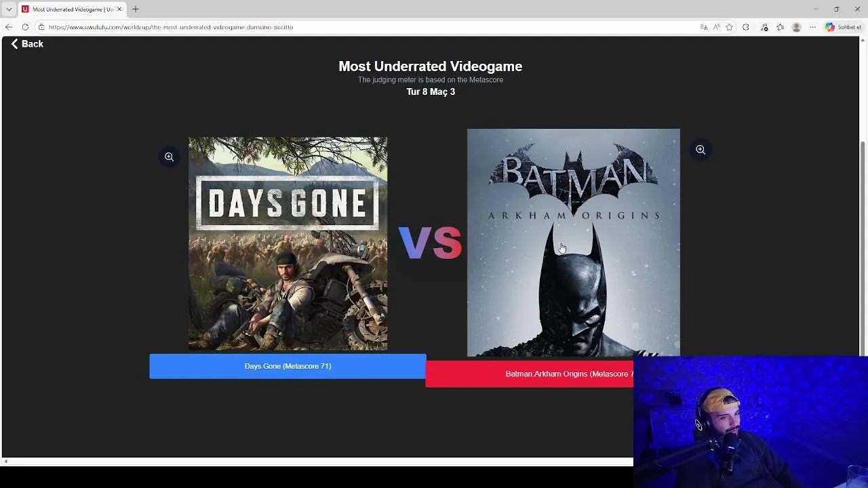Switch to the Most Underrated Videogame tab
Viewport: 868px width, 488px height.
point(71,9)
